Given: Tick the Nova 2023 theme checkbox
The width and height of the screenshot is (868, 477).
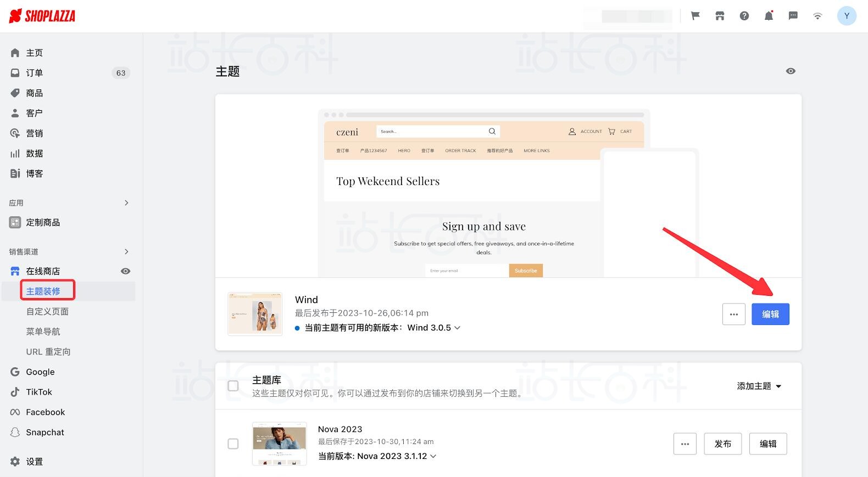Looking at the screenshot, I should click(233, 444).
